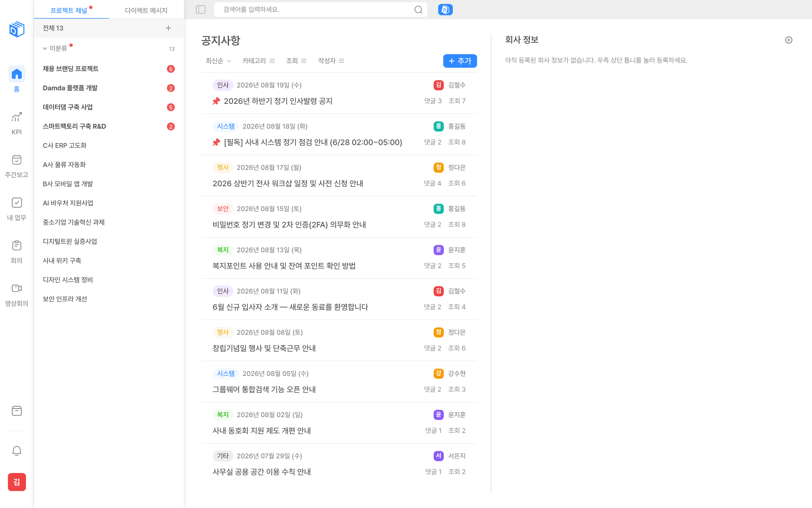Open the 데이터댐 구축 사업 channel

click(x=109, y=107)
